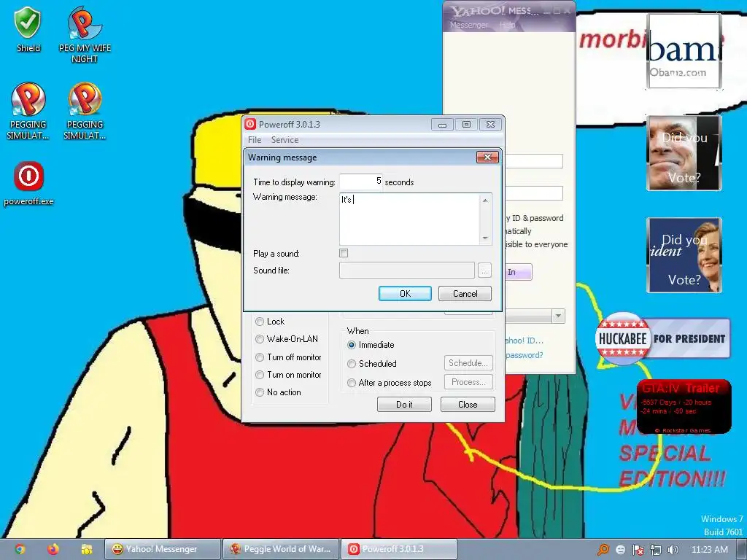Select the Immediate radio button
This screenshot has height=560, width=747.
pos(352,345)
